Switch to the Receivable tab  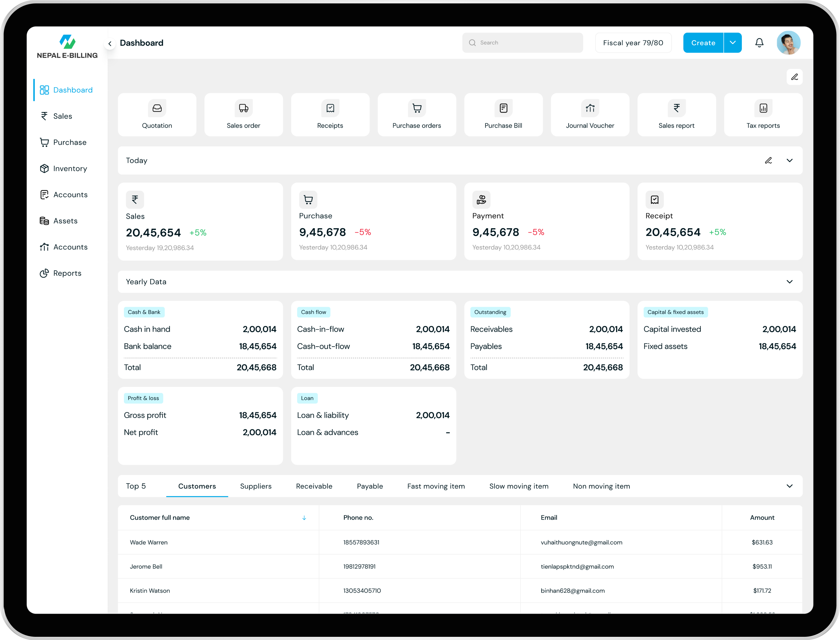point(314,486)
